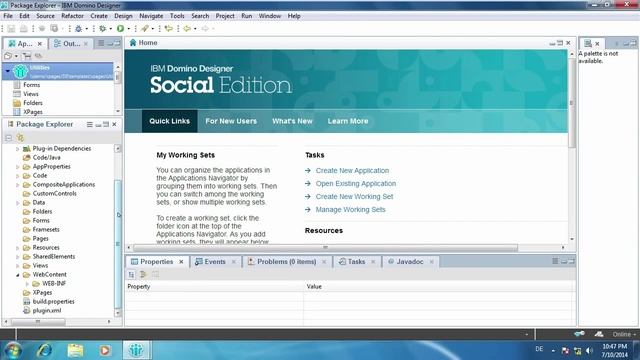640x360 pixels.
Task: Click the Utilities application icon in navigator
Action: (20, 71)
